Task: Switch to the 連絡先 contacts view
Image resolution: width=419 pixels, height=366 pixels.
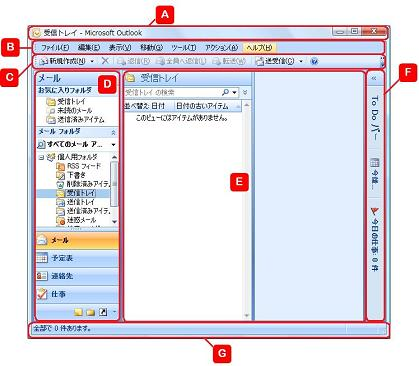Action: (x=77, y=276)
